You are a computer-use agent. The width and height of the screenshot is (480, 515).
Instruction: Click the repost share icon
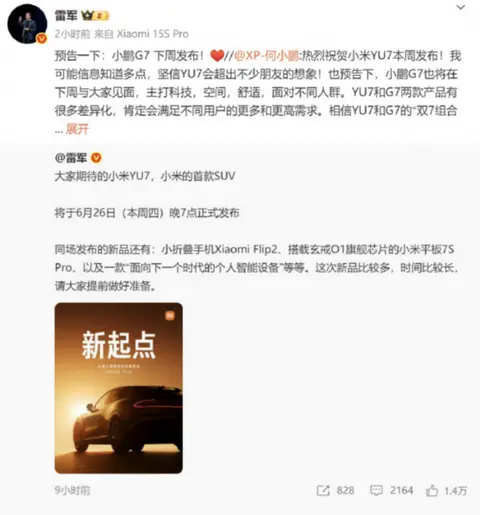click(x=323, y=490)
